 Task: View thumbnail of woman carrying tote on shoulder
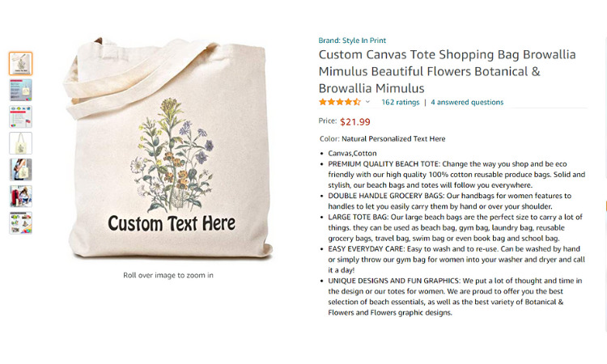21,170
